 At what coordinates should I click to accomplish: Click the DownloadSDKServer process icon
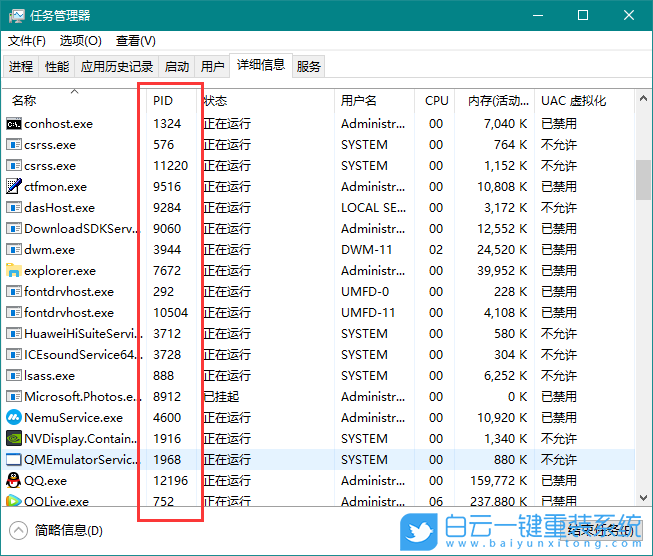[x=14, y=228]
